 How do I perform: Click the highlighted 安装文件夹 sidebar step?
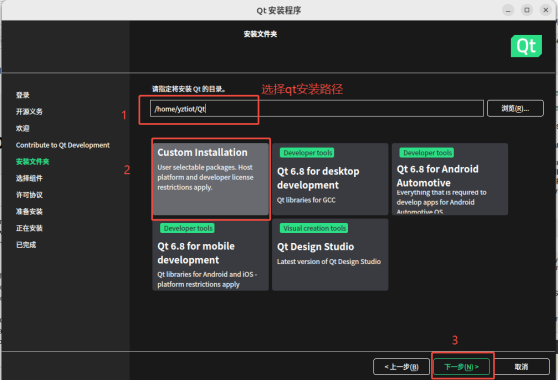tap(32, 161)
